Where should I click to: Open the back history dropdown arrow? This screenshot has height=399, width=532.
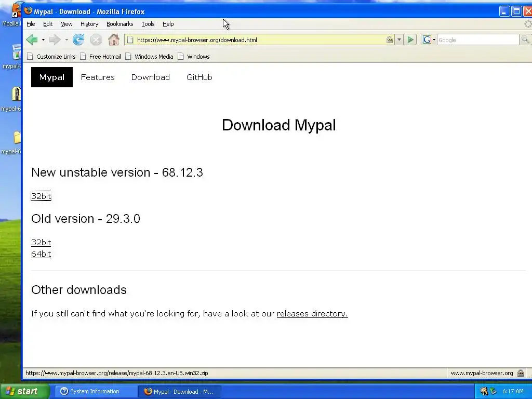[43, 39]
